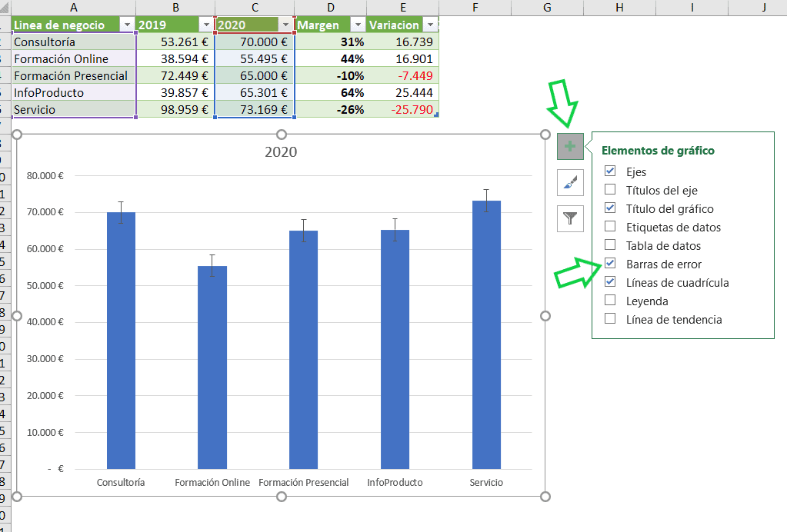Click the Elementos de gráfico panel title
Screen dimensions: 787x532
(658, 151)
